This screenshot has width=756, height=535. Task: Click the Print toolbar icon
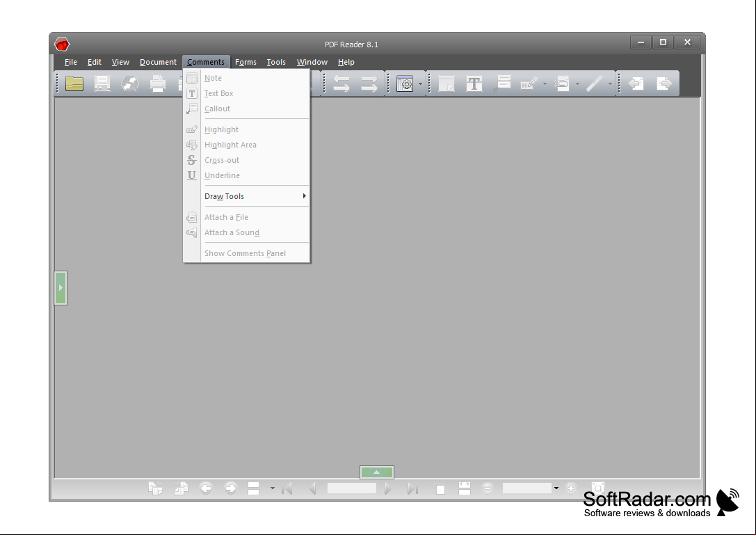point(158,83)
